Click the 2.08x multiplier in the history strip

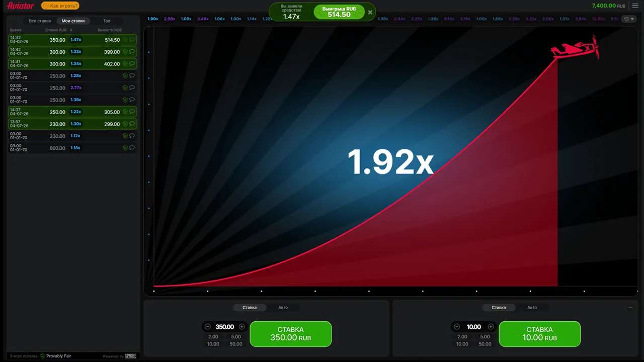[x=170, y=19]
